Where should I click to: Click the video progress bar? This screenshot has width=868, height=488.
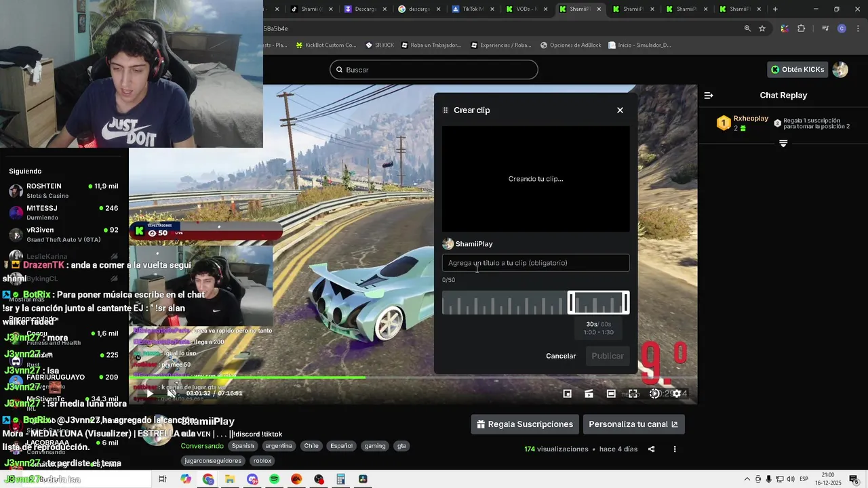pos(412,378)
